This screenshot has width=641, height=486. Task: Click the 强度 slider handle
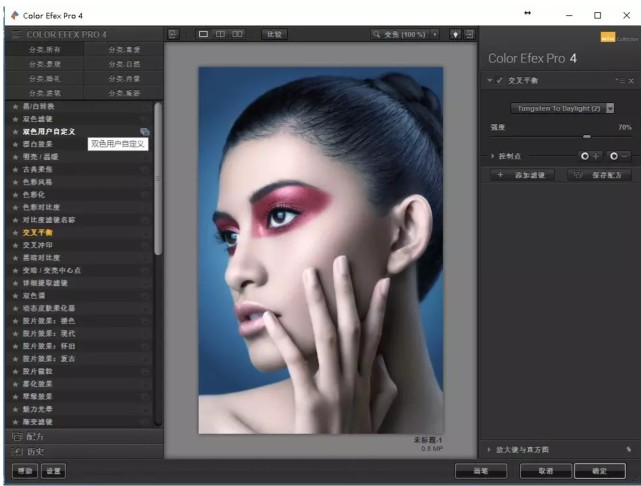coord(587,136)
